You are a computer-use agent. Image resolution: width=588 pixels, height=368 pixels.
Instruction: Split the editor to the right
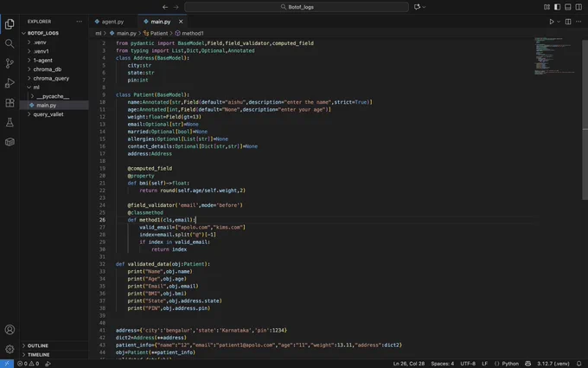point(568,22)
